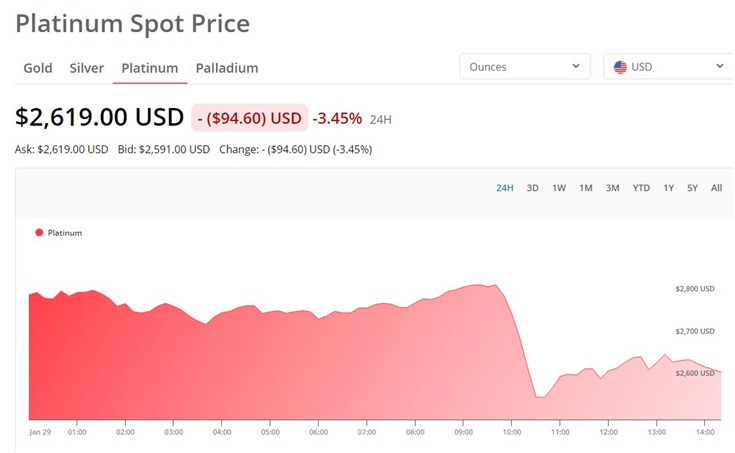Select the Platinum tab
735x453 pixels.
[x=149, y=68]
